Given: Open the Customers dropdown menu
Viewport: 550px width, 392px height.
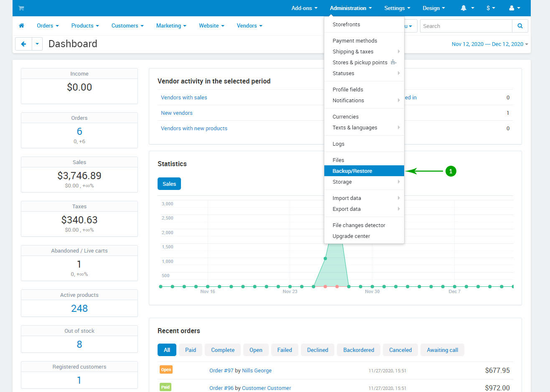Looking at the screenshot, I should tap(127, 25).
